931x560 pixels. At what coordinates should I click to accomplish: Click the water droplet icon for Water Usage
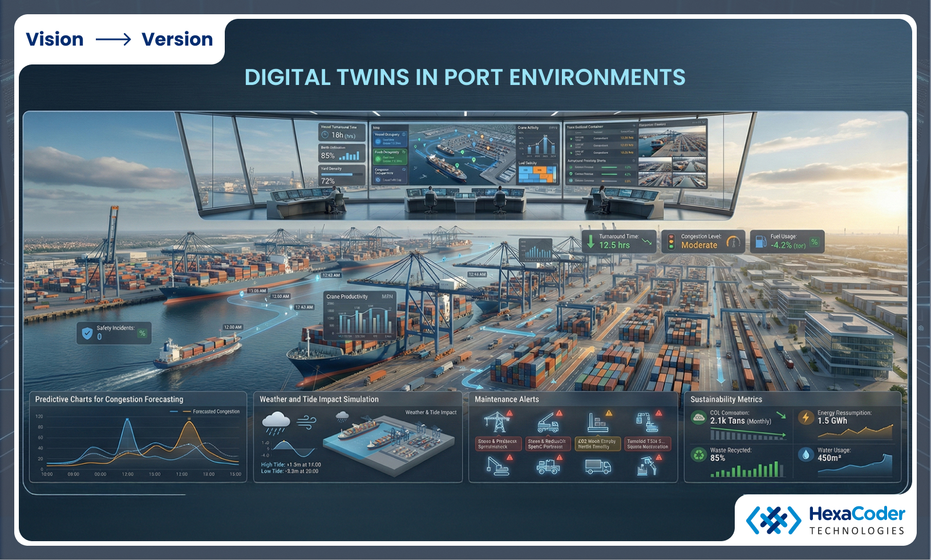(x=805, y=455)
